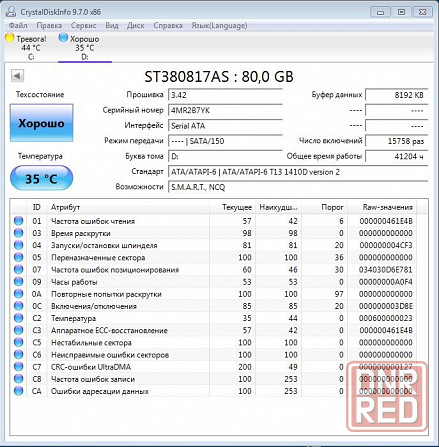Click the blue status icon for attribute C7
Viewport: 439px width, 447px height.
point(19,367)
